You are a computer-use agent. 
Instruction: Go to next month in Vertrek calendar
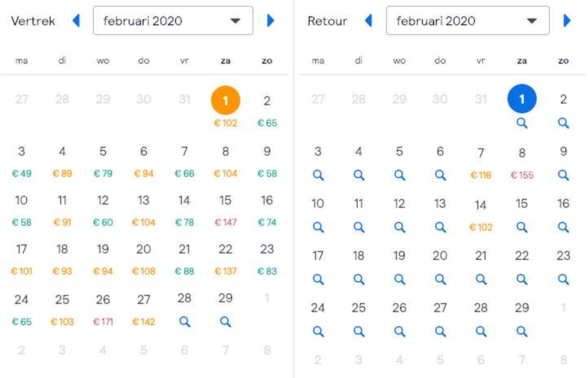point(270,21)
